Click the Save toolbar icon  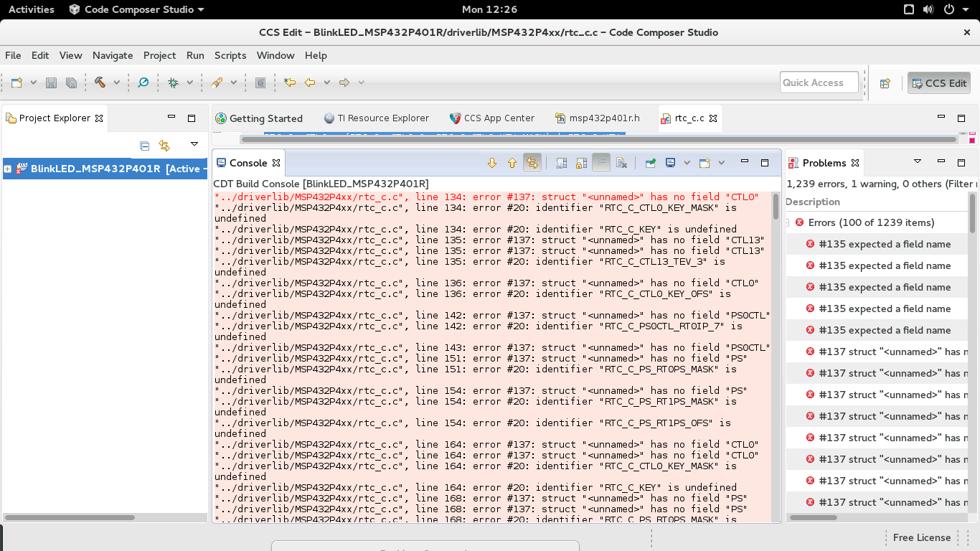coord(51,83)
